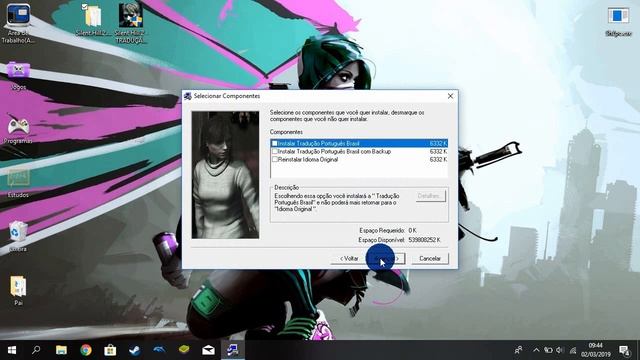
Task: Click the next button under the cursor
Action: pos(386,258)
